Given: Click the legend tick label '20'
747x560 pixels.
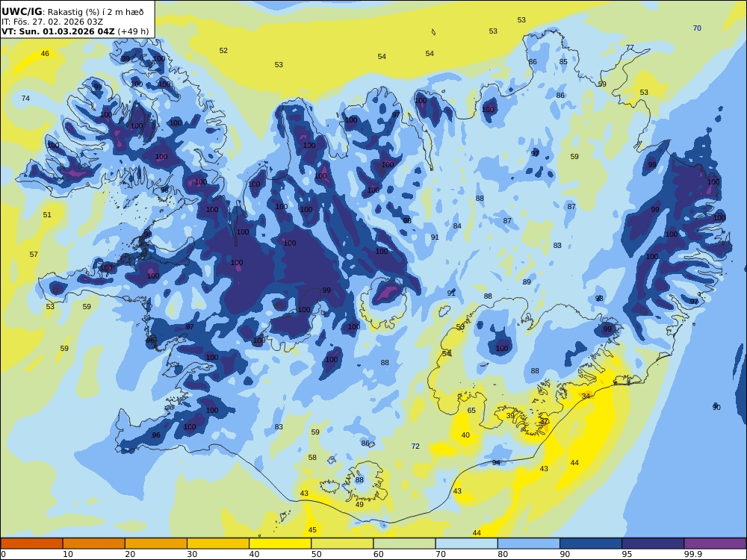Looking at the screenshot, I should tap(129, 554).
